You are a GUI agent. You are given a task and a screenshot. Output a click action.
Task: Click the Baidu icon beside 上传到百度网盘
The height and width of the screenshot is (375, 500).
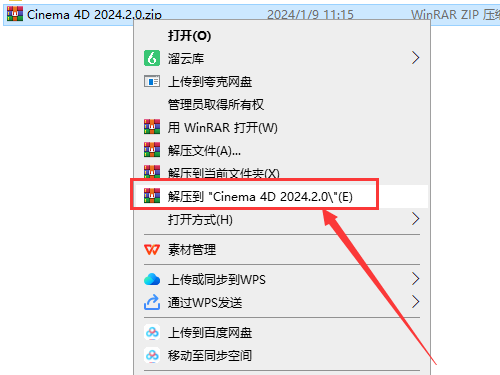tap(152, 332)
